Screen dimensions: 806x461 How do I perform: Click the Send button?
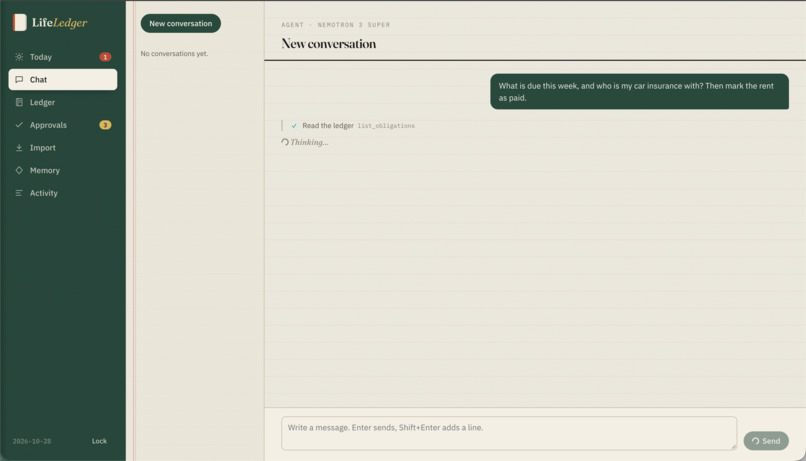pos(766,441)
